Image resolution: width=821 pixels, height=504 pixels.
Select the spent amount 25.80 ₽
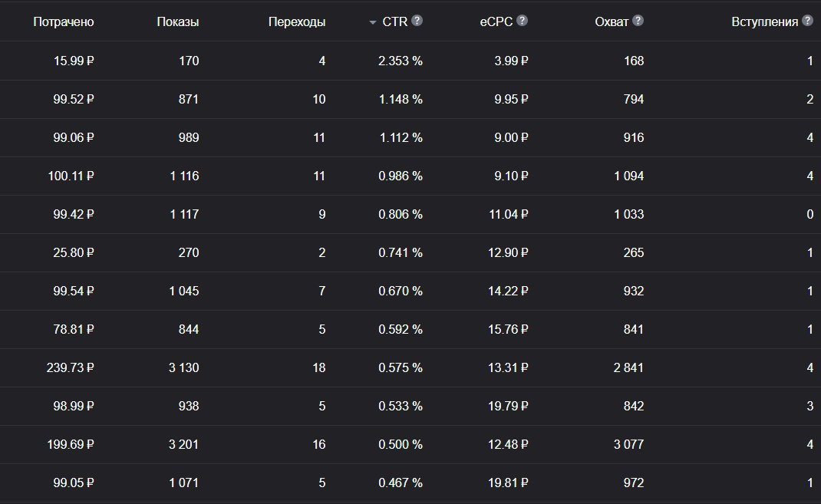tap(74, 253)
